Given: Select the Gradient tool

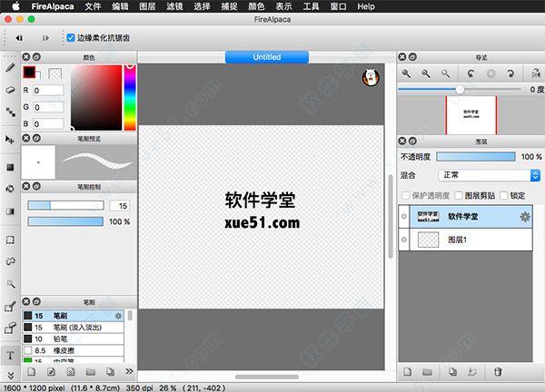Looking at the screenshot, I should point(10,211).
